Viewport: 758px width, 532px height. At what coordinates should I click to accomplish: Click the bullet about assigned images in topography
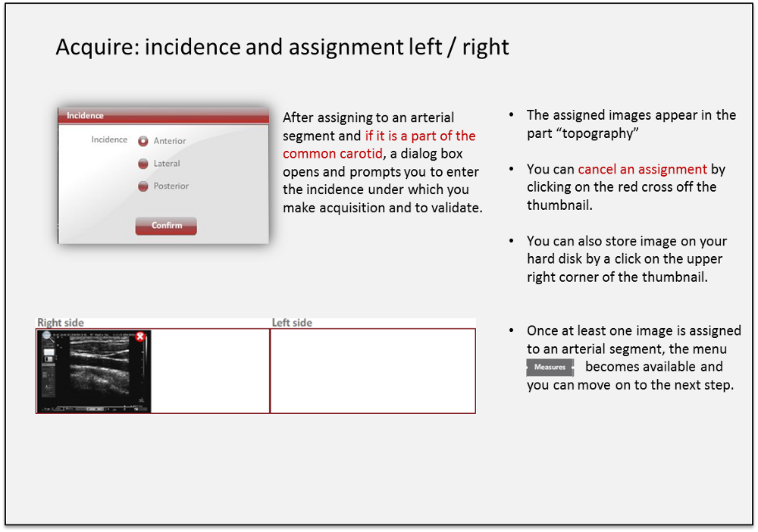631,124
